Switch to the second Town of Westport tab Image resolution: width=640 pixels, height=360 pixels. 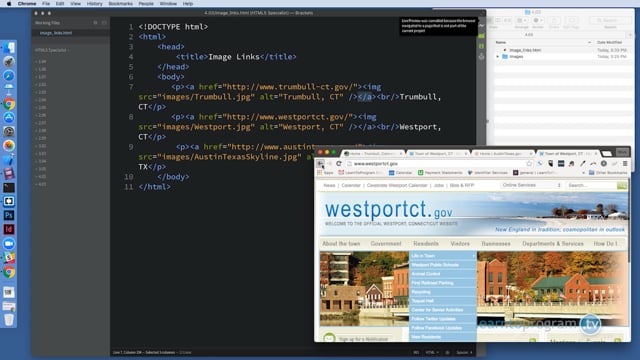567,153
